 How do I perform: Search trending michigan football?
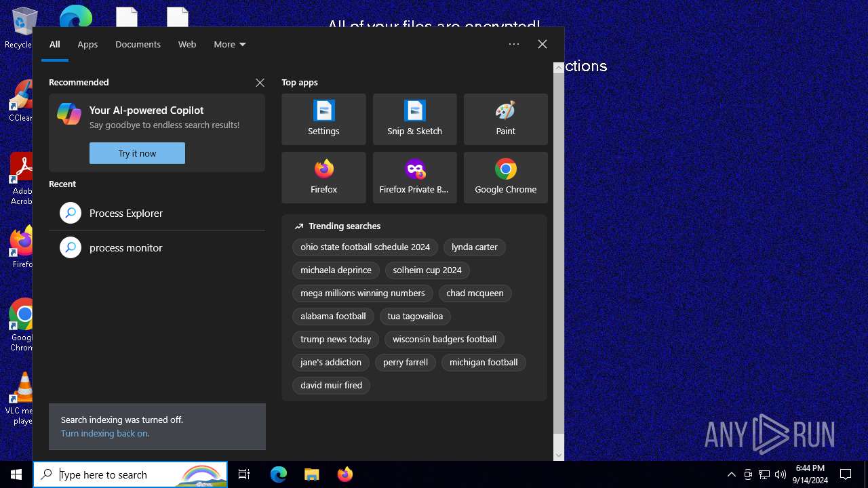tap(484, 363)
